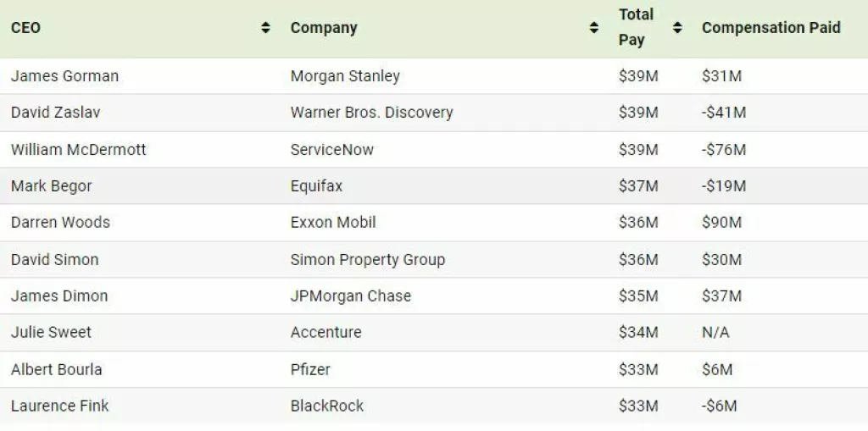The height and width of the screenshot is (431, 868).
Task: Select the JPMorgan Chase cell
Action: 350,296
